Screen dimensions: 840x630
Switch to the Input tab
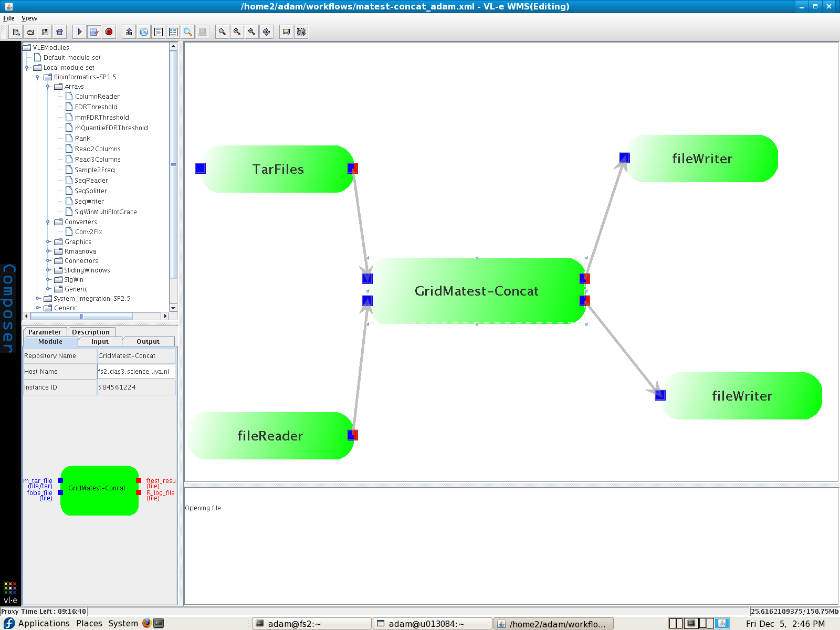pyautogui.click(x=100, y=342)
